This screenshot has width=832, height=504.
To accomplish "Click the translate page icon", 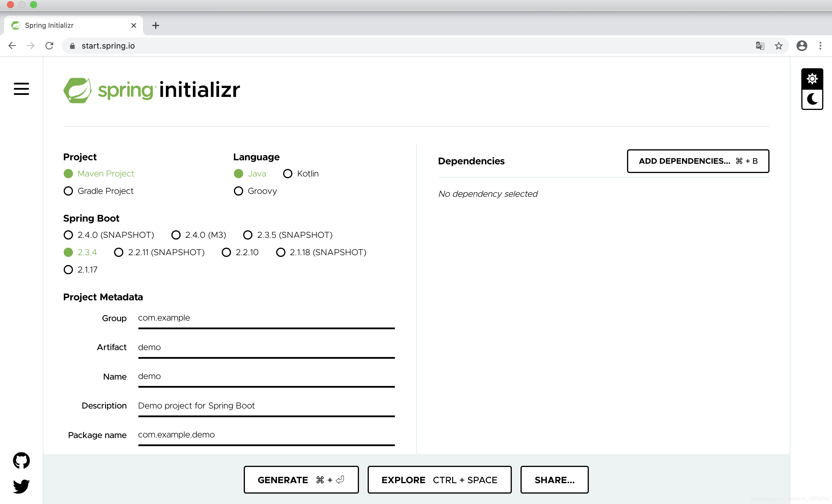I will pos(760,46).
